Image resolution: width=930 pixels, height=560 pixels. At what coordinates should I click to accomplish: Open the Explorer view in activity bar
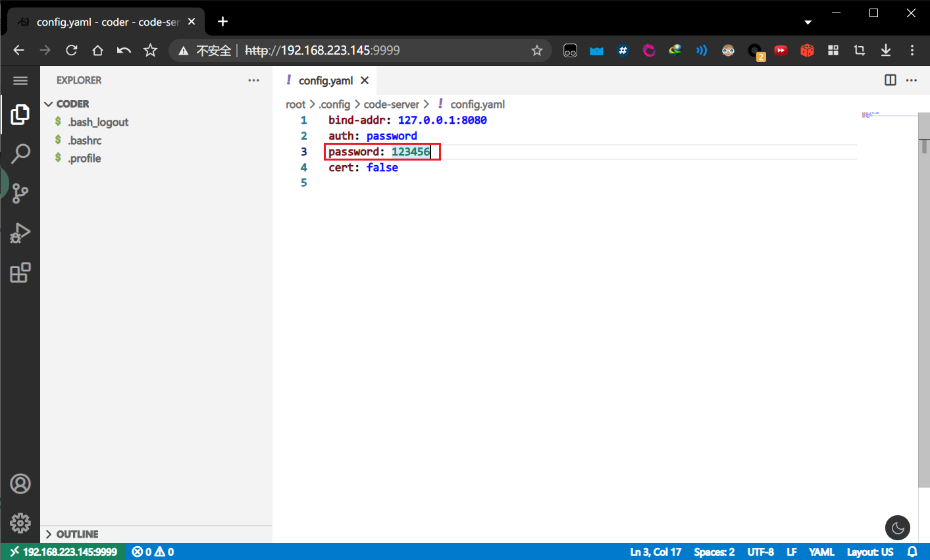20,115
